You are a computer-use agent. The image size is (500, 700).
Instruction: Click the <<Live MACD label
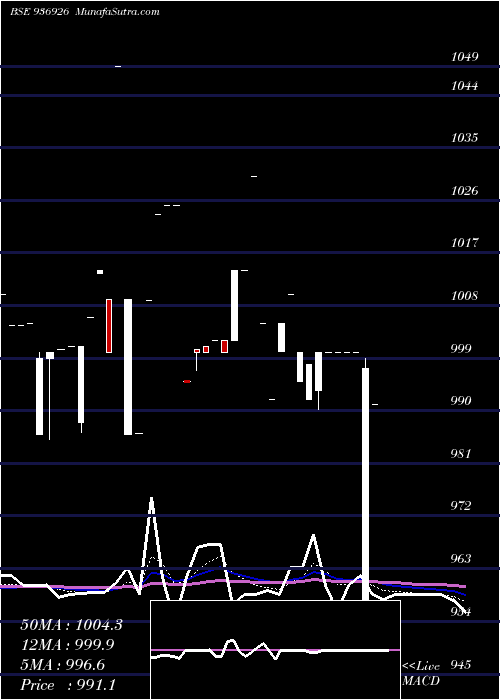pyautogui.click(x=421, y=674)
